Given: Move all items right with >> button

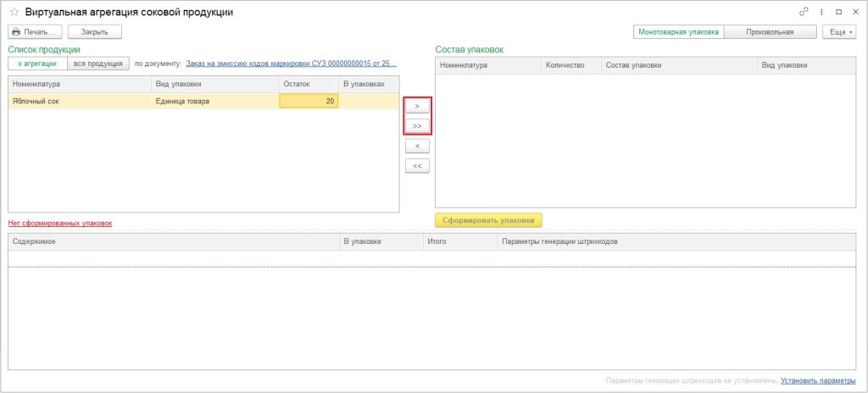Looking at the screenshot, I should click(x=417, y=125).
